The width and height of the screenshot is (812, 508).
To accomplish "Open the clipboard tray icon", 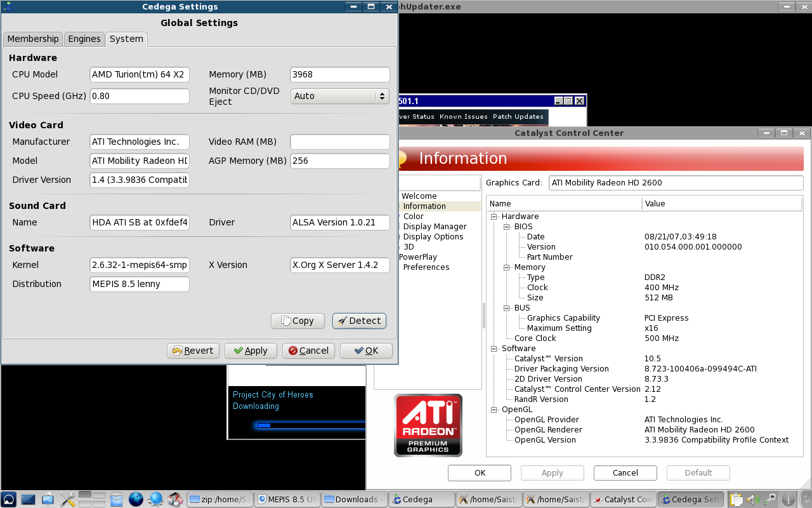I will point(736,499).
